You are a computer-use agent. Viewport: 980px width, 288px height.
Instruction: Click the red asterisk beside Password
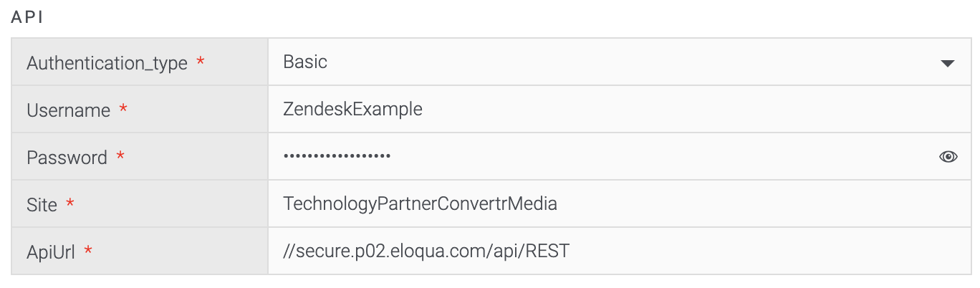coord(120,156)
